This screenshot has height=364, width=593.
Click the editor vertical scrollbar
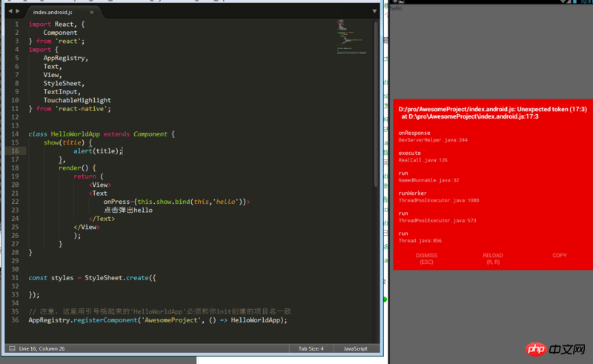377,104
